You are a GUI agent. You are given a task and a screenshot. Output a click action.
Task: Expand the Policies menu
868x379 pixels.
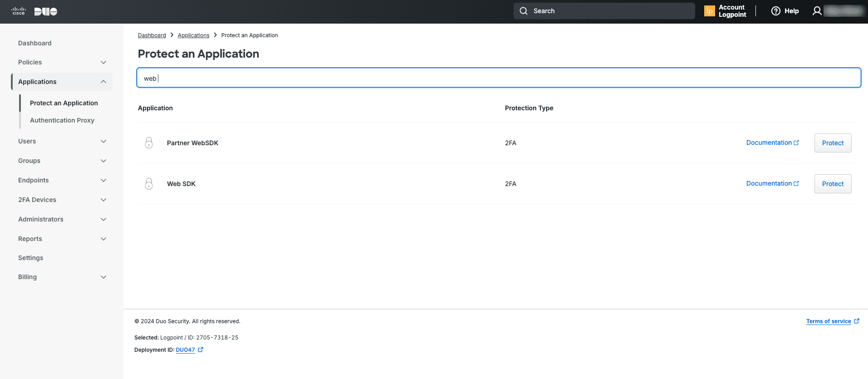[103, 62]
